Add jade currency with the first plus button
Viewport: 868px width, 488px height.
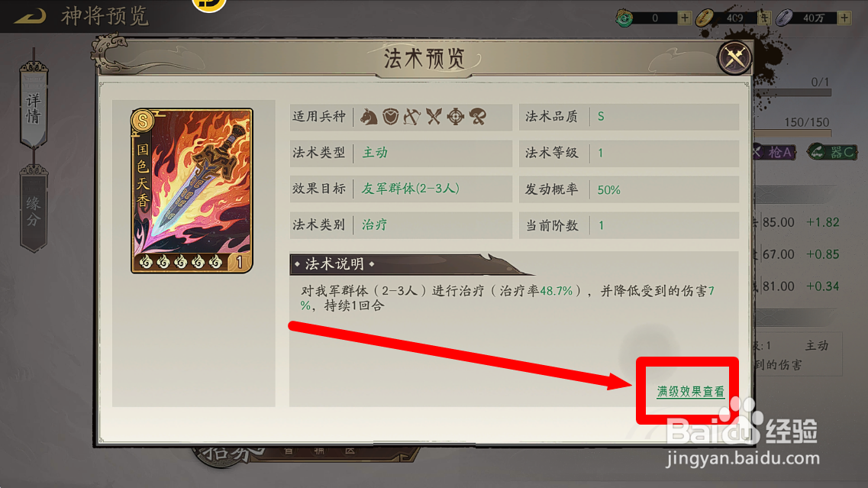685,18
